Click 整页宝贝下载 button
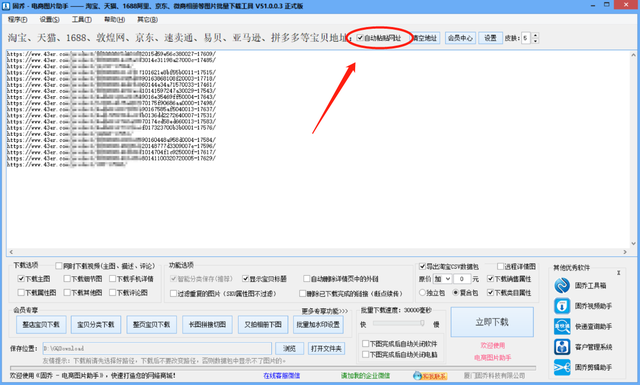This screenshot has width=640, height=385. click(151, 325)
